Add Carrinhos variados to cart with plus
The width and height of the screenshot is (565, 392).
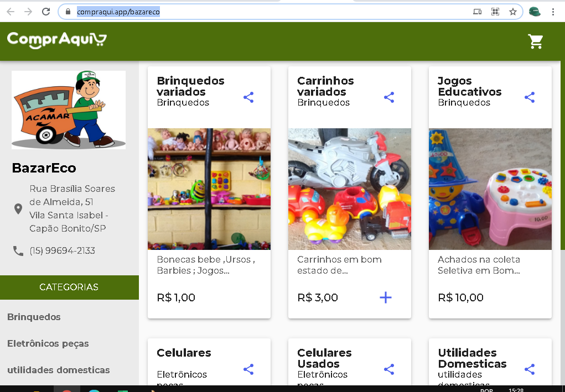coord(386,297)
